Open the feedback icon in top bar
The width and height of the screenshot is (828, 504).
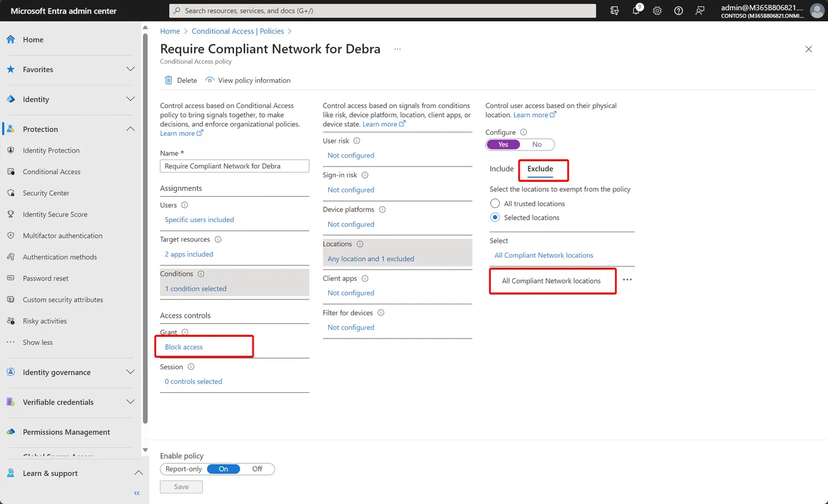[x=700, y=11]
